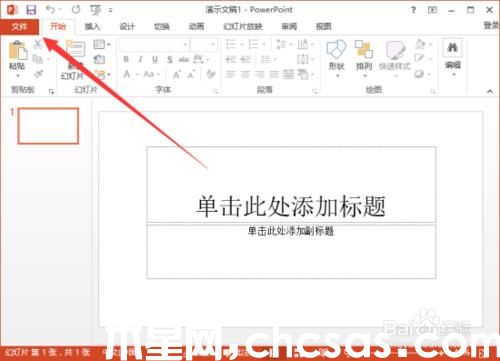The image size is (500, 361).
Task: Customize the quick access toolbar arrow
Action: 110,10
